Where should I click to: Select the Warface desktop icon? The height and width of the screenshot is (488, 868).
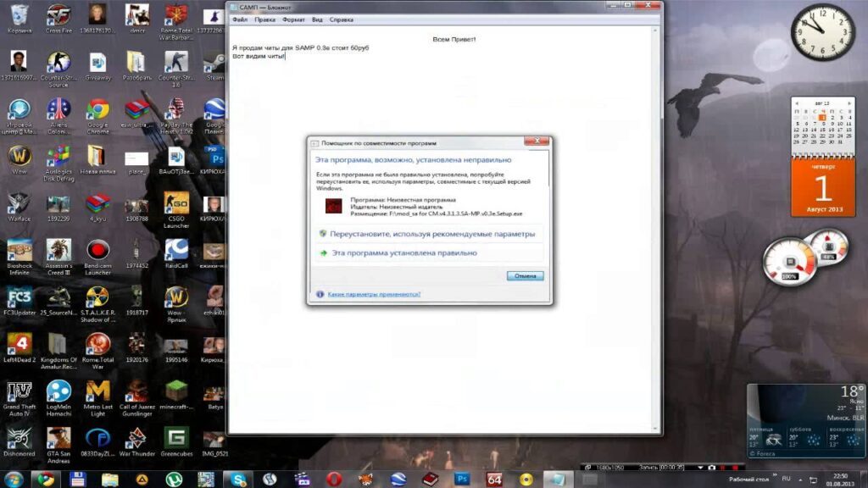[x=19, y=208]
